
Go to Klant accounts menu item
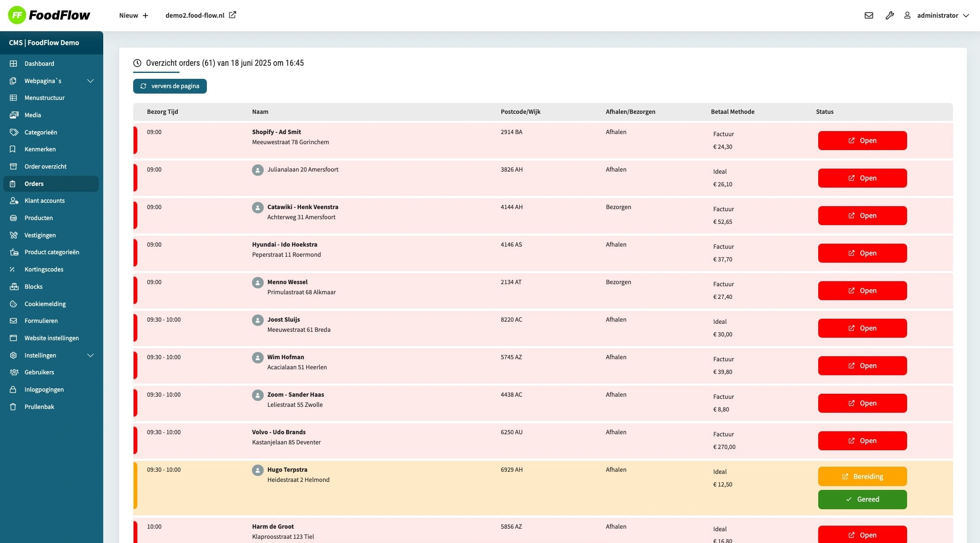pos(44,201)
